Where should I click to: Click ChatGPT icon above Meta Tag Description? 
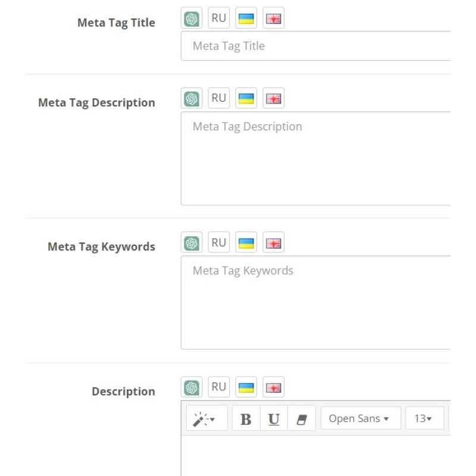click(191, 98)
